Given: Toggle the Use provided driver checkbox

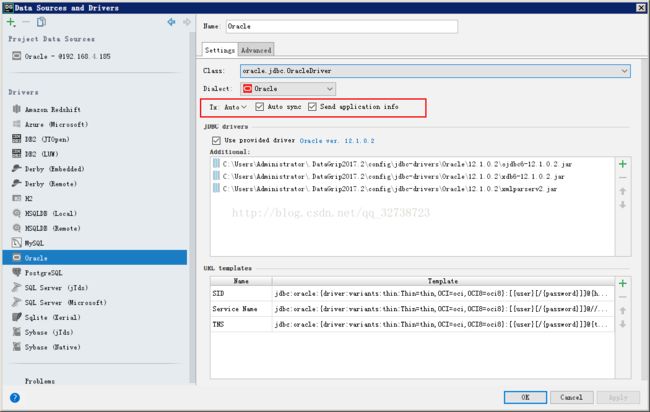Looking at the screenshot, I should [216, 141].
